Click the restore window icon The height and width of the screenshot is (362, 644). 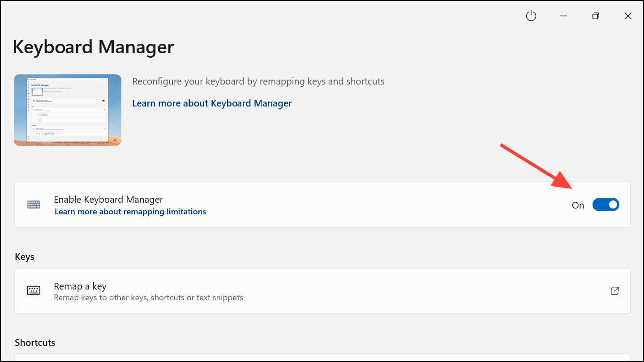(x=596, y=16)
